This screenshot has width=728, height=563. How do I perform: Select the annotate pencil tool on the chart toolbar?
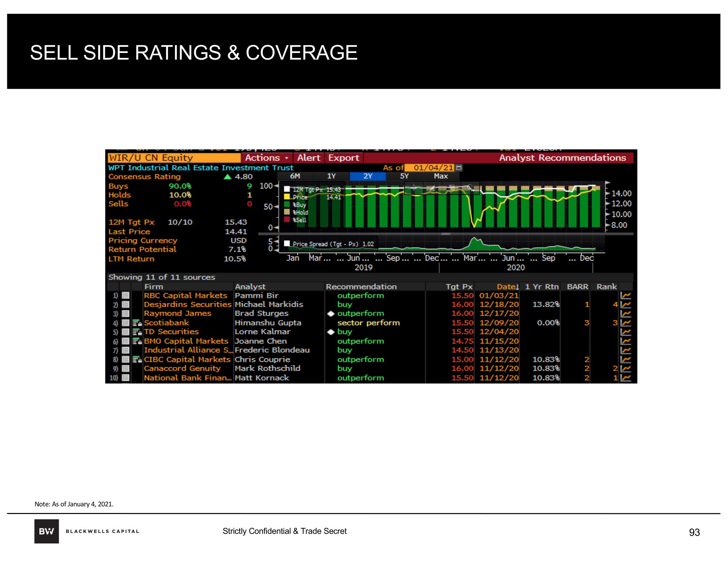432,188
